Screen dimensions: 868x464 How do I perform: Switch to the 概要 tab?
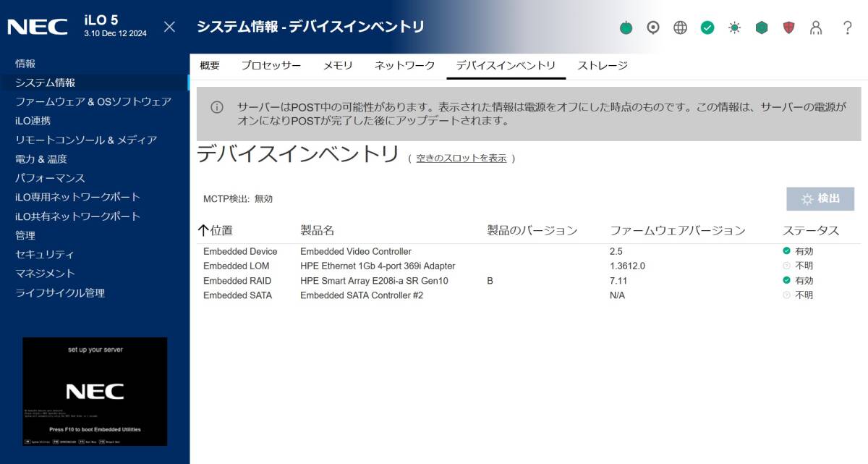210,64
